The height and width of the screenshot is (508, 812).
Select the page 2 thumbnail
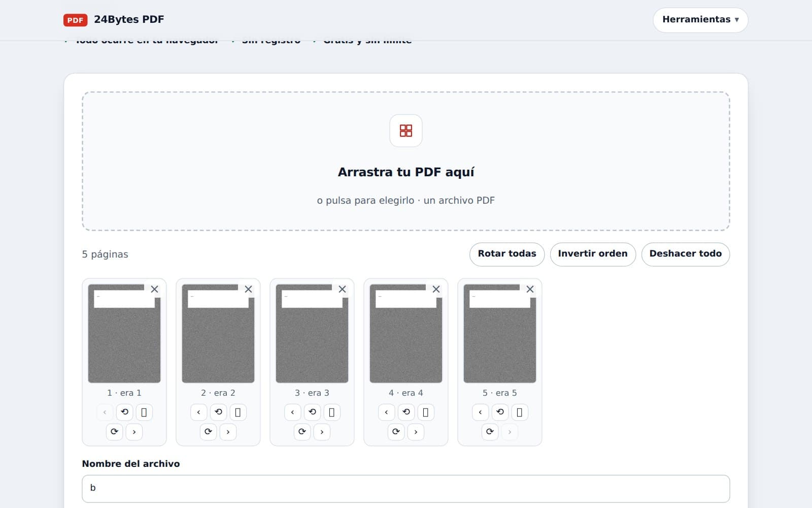click(218, 333)
